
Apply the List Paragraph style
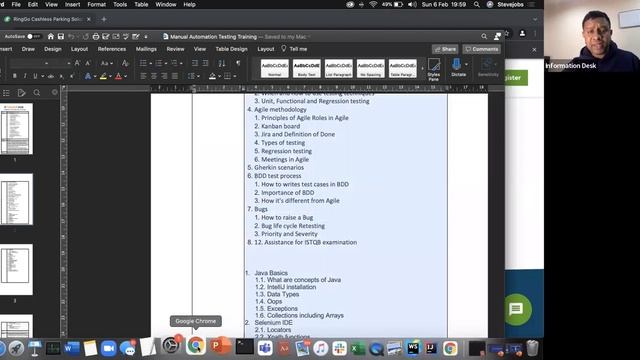click(x=339, y=68)
